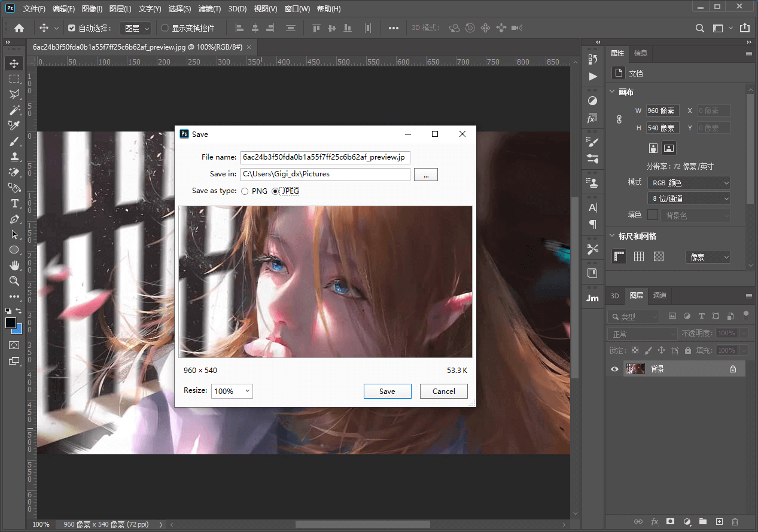Open the 正常 blend mode dropdown

tap(642, 334)
